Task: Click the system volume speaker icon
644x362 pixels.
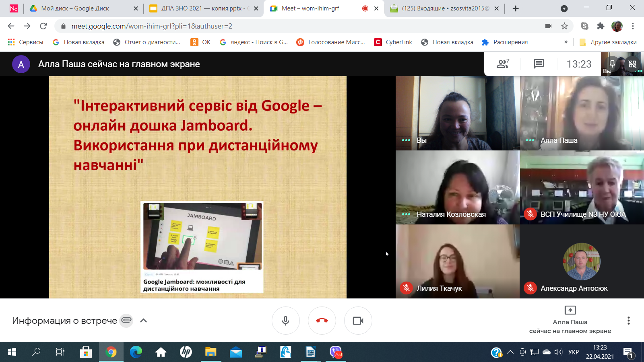Action: [x=558, y=352]
